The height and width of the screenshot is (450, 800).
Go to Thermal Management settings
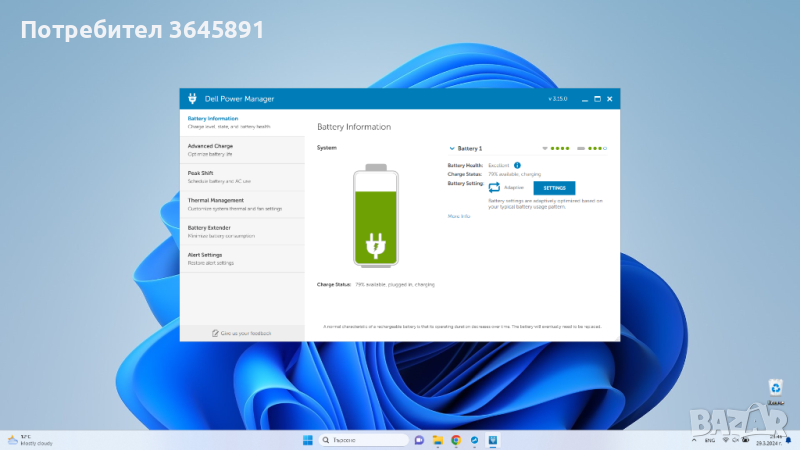click(x=242, y=204)
